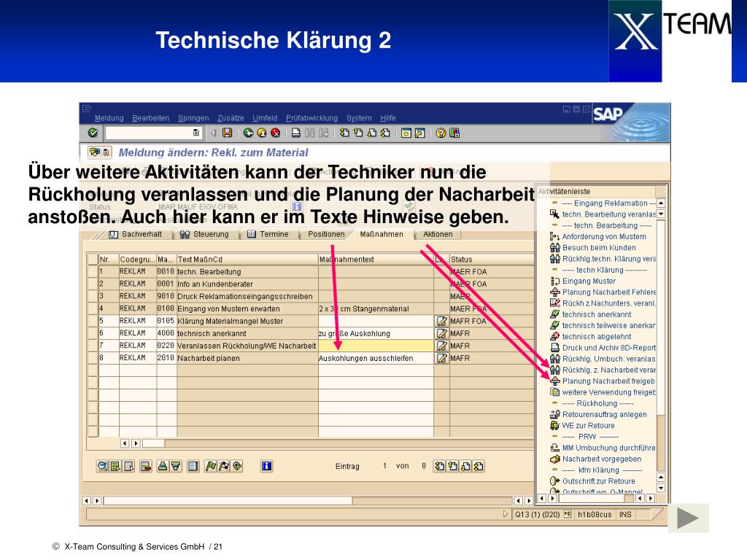Select row 7 Veranlassen Rückholung selector
The height and width of the screenshot is (560, 747).
click(93, 346)
